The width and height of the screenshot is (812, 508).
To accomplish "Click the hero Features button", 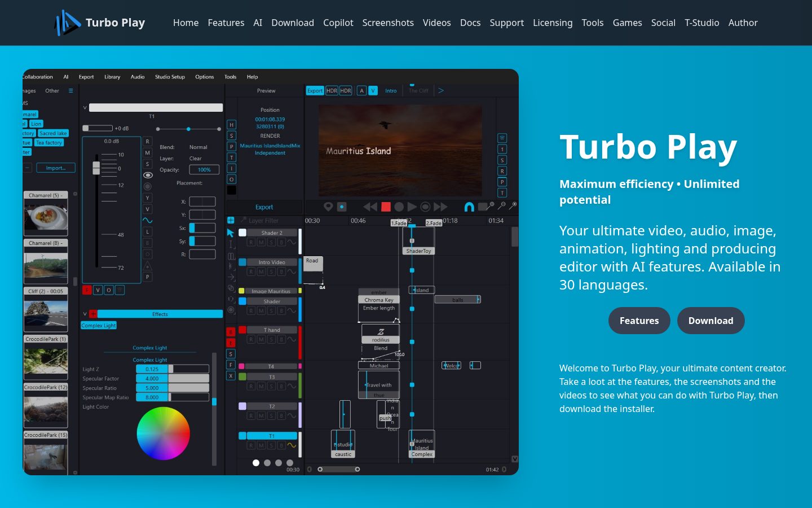I will pyautogui.click(x=639, y=321).
